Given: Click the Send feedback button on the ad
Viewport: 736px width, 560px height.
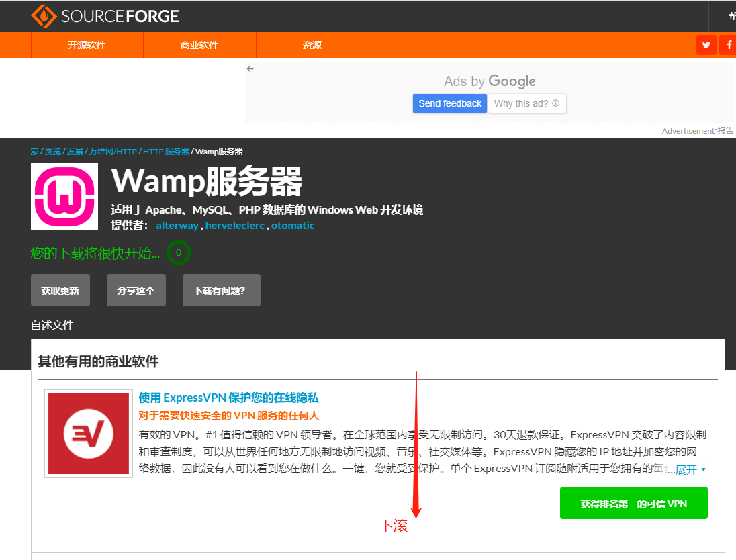Looking at the screenshot, I should pos(449,103).
